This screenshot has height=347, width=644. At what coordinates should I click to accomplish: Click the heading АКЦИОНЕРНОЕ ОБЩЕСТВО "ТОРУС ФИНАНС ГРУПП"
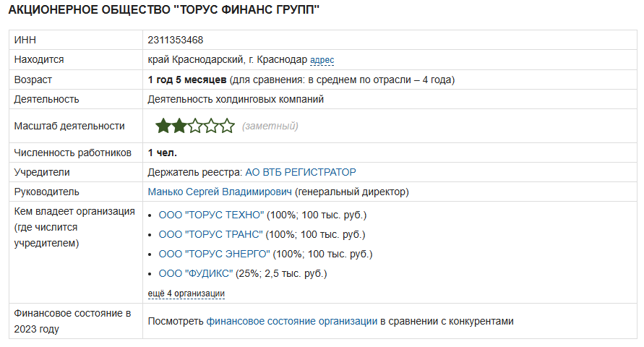(164, 9)
